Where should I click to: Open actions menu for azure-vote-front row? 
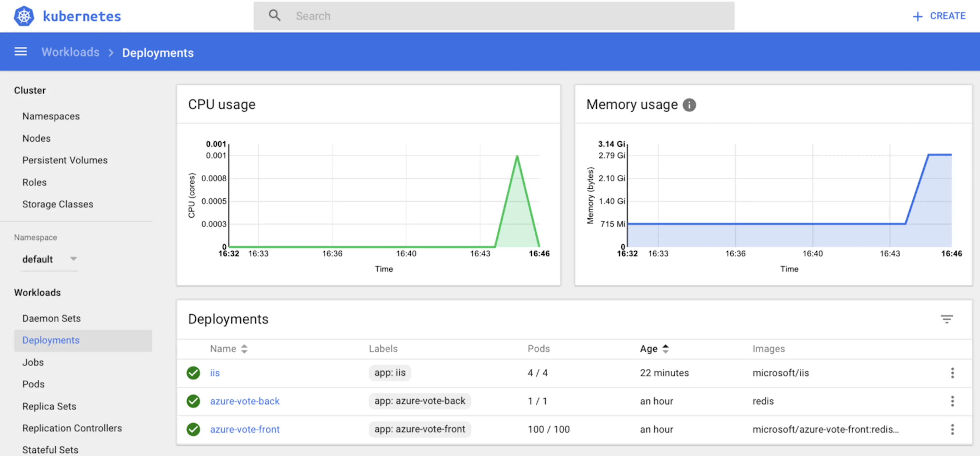952,429
